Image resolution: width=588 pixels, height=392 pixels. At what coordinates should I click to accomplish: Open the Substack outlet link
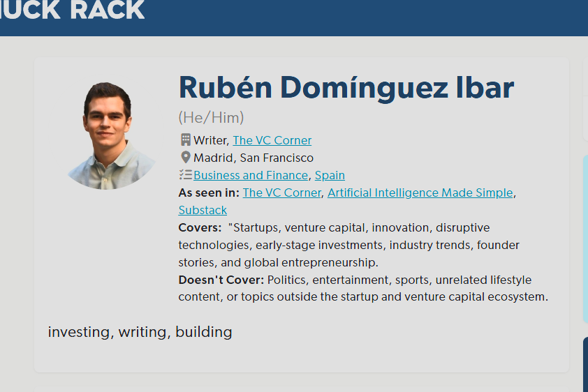pyautogui.click(x=203, y=210)
